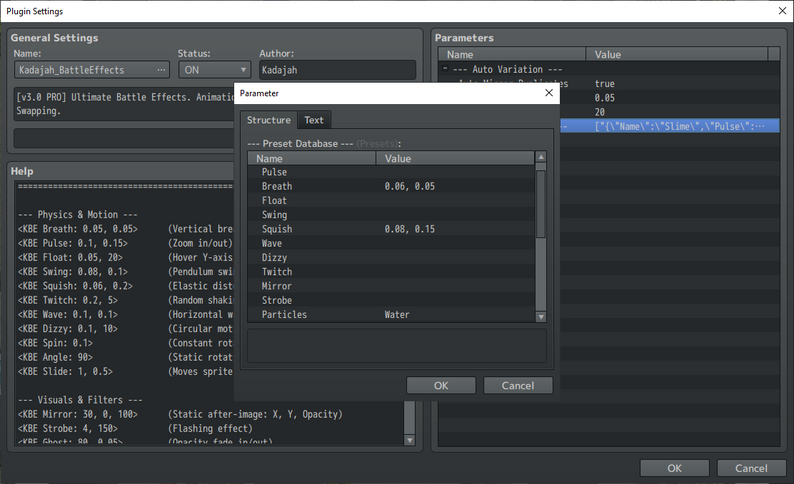Click Preset list vertical scrollbar thumb
794x484 pixels.
pyautogui.click(x=541, y=204)
